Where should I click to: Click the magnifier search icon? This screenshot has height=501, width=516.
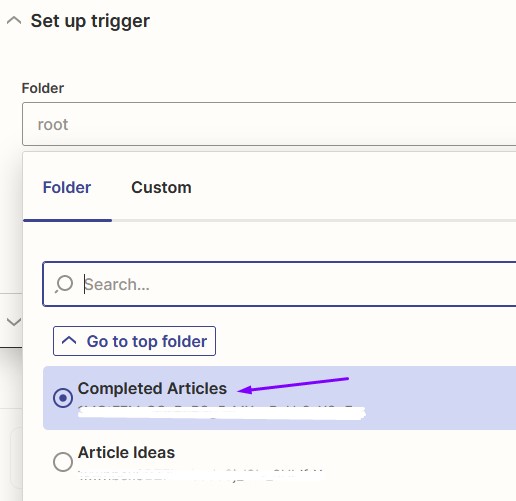pos(64,284)
